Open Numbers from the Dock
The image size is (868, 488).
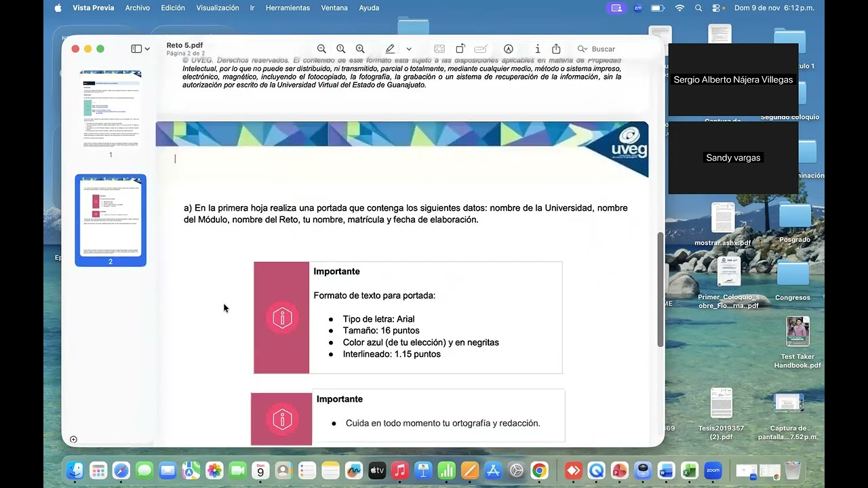(446, 470)
